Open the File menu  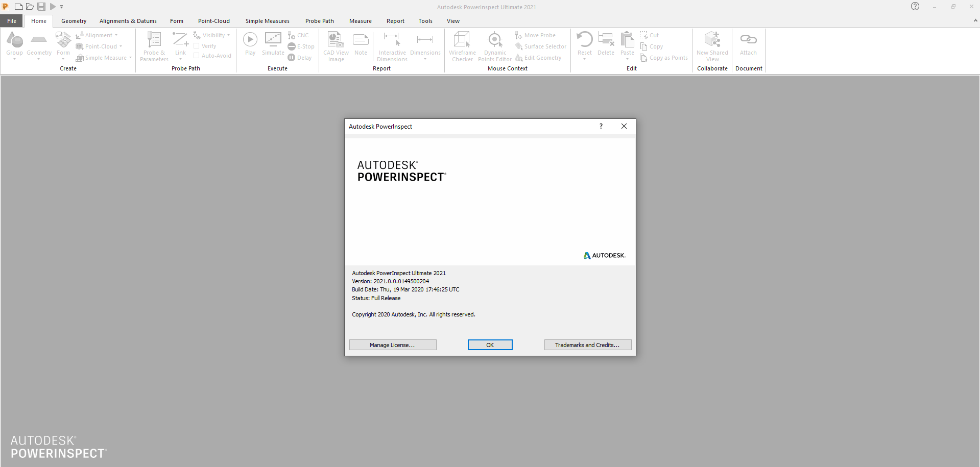pos(12,21)
